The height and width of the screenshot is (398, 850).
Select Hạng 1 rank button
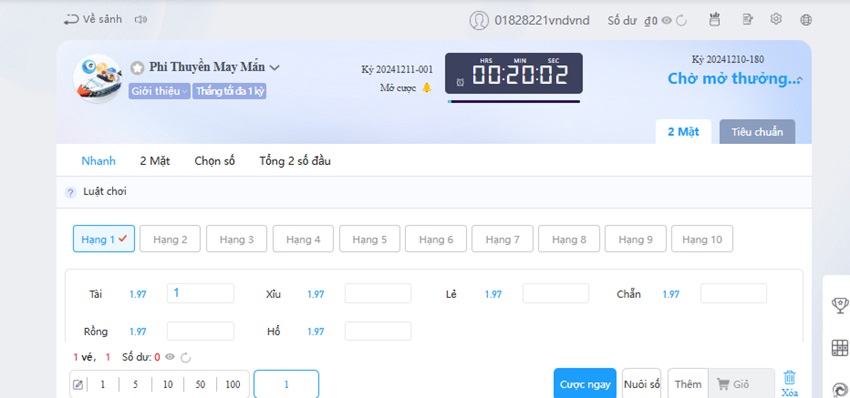pyautogui.click(x=104, y=239)
